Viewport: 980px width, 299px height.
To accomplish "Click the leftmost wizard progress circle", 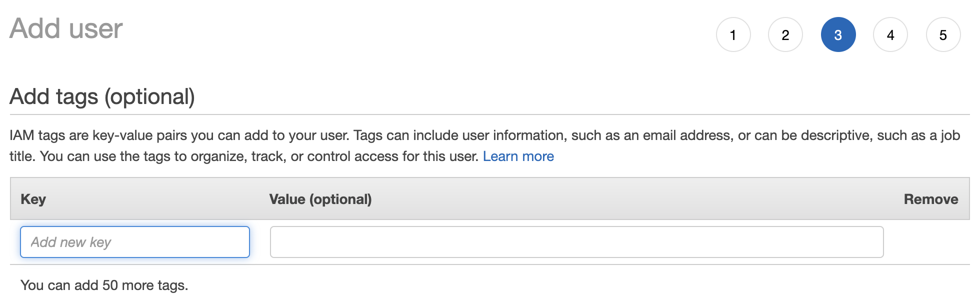I will 733,34.
